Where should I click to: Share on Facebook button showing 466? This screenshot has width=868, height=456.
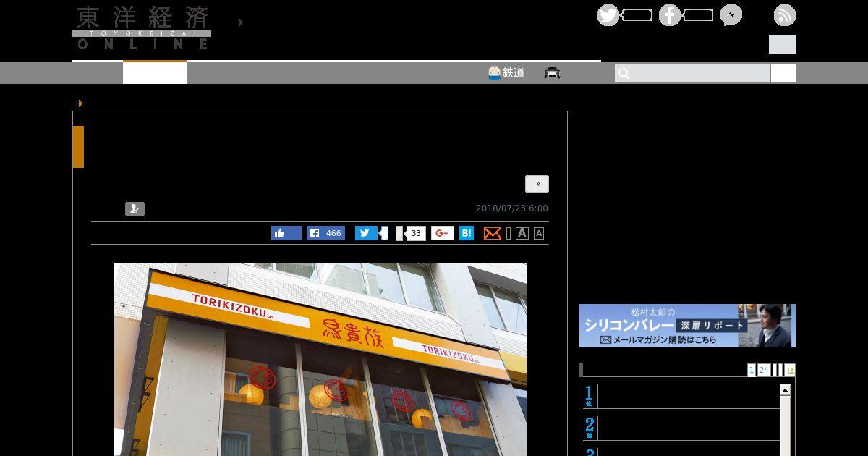(x=325, y=233)
